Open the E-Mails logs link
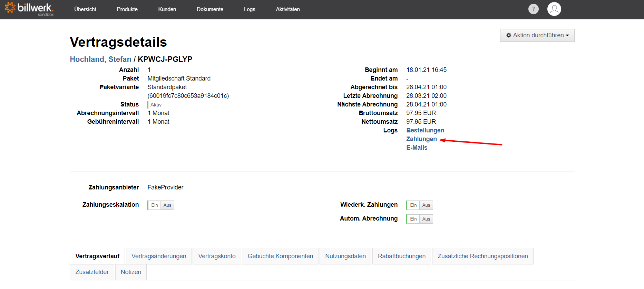 point(417,148)
